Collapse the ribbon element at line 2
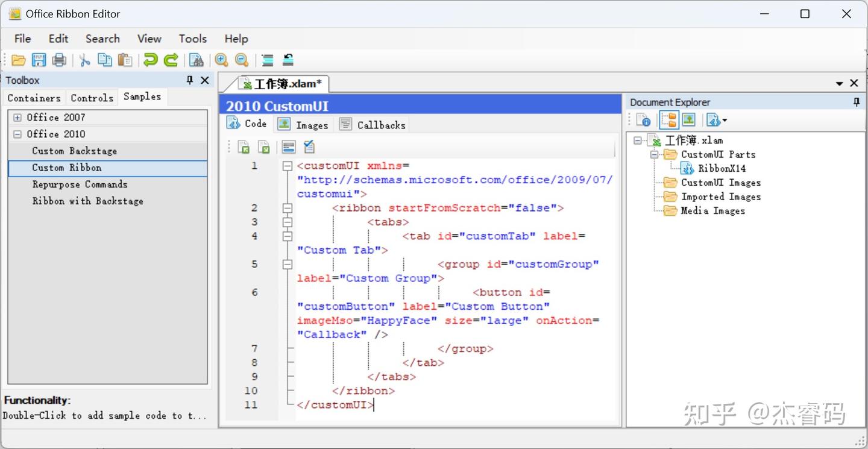The image size is (868, 449). click(288, 208)
